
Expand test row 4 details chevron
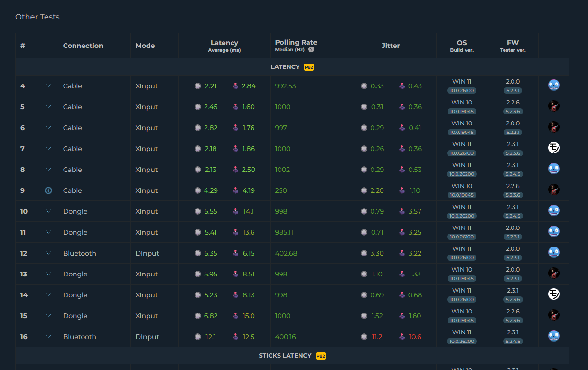tap(48, 86)
